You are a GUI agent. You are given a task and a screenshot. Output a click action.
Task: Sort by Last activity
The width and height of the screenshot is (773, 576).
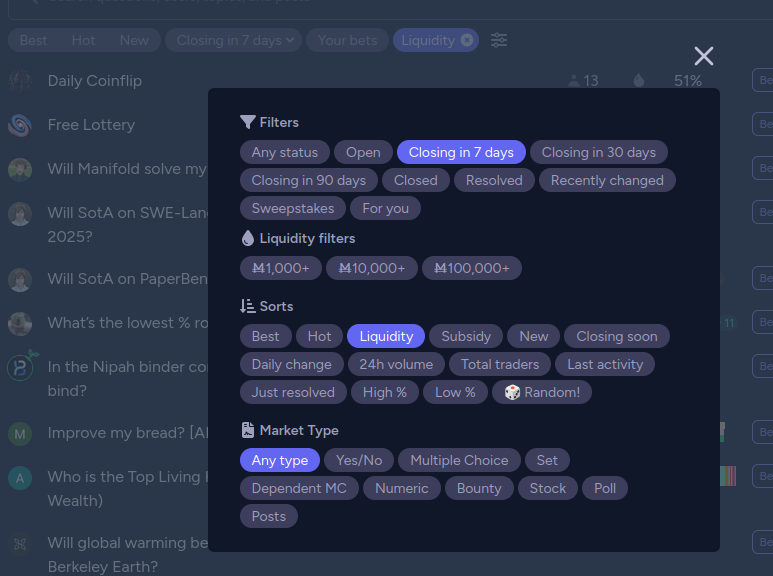(x=605, y=364)
